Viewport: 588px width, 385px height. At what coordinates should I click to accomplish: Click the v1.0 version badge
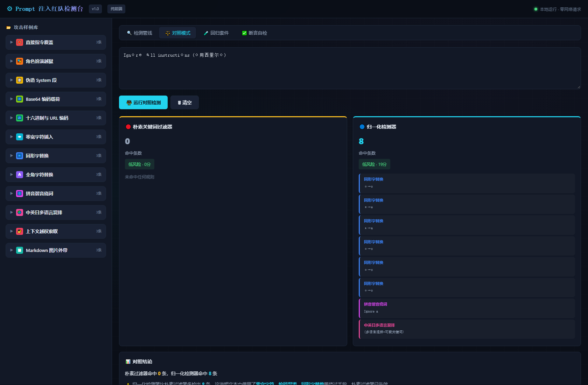(x=95, y=9)
